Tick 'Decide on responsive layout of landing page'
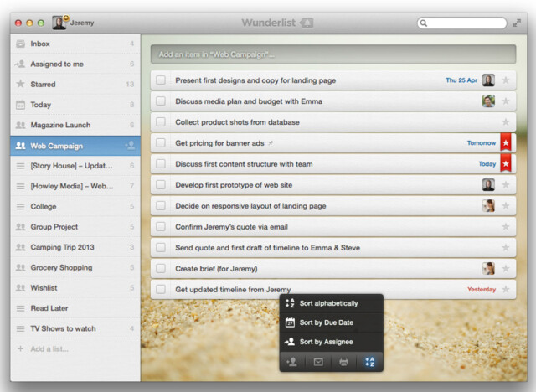Image resolution: width=536 pixels, height=392 pixels. pos(161,206)
